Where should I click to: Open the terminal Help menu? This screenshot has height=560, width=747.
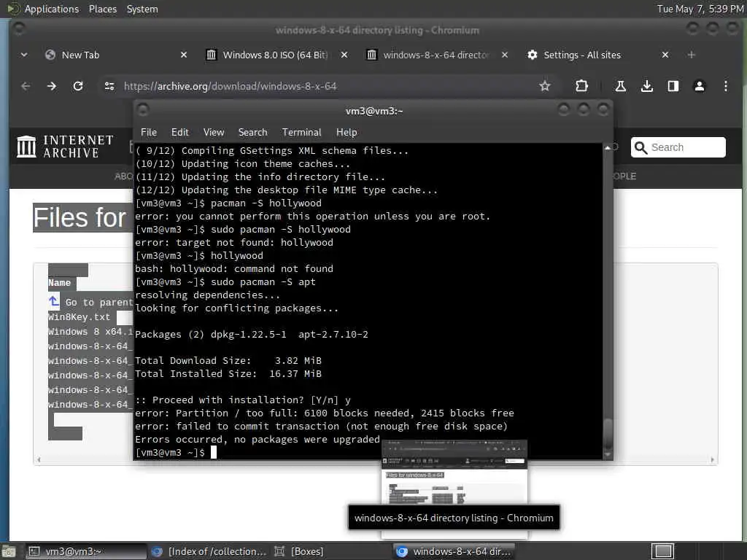pyautogui.click(x=347, y=133)
